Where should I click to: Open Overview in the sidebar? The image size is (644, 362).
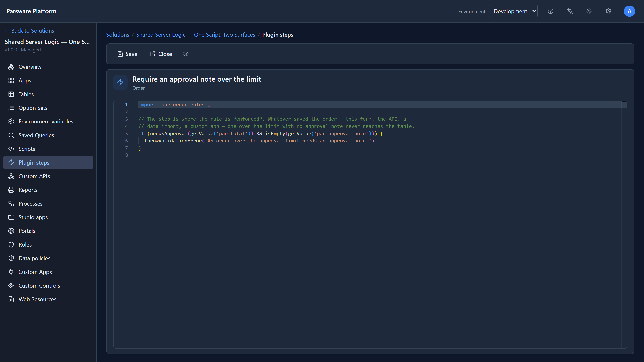(x=48, y=67)
